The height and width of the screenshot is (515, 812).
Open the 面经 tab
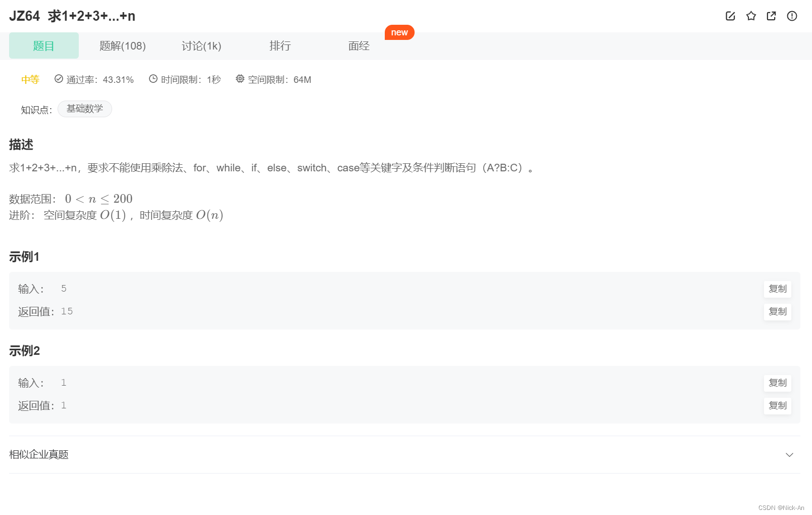tap(359, 46)
